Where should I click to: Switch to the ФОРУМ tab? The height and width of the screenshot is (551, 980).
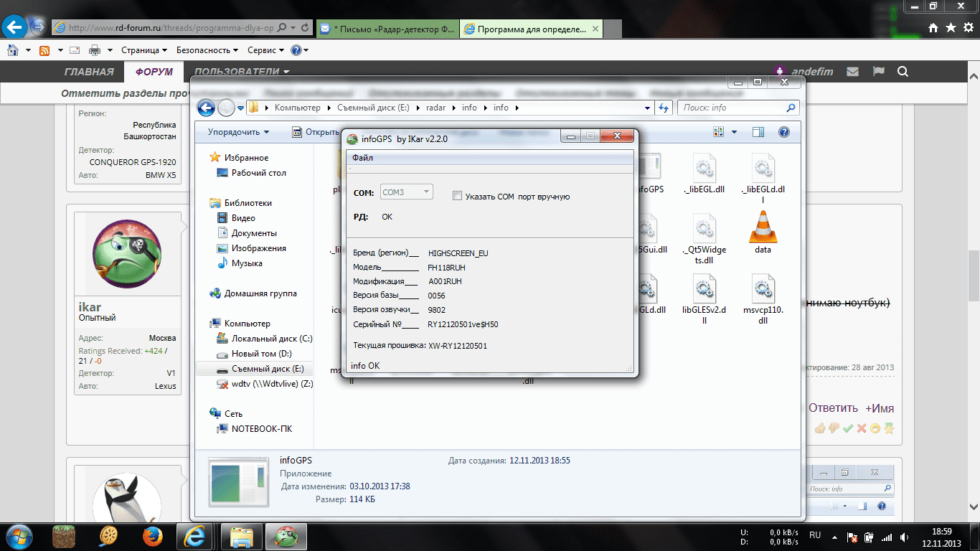[154, 72]
